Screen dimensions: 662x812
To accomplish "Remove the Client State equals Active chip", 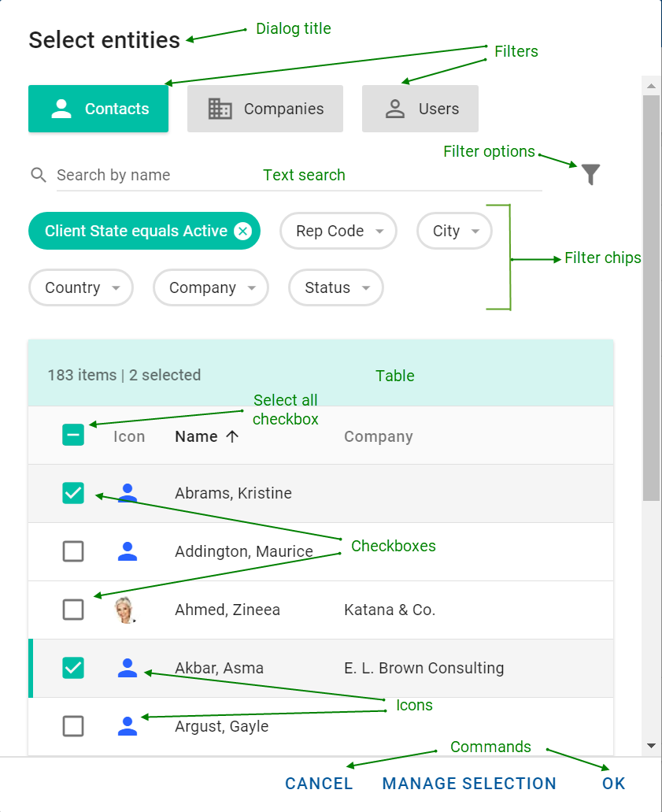I will click(x=243, y=231).
